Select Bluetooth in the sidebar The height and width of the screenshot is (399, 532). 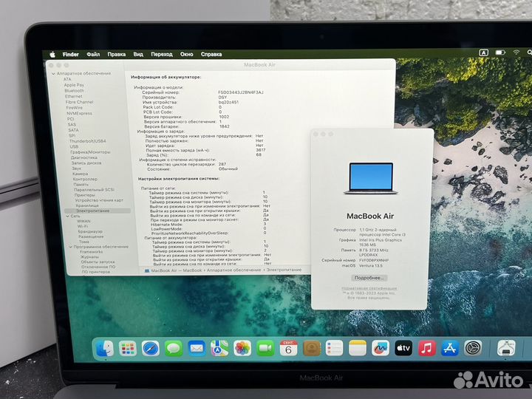click(x=75, y=91)
